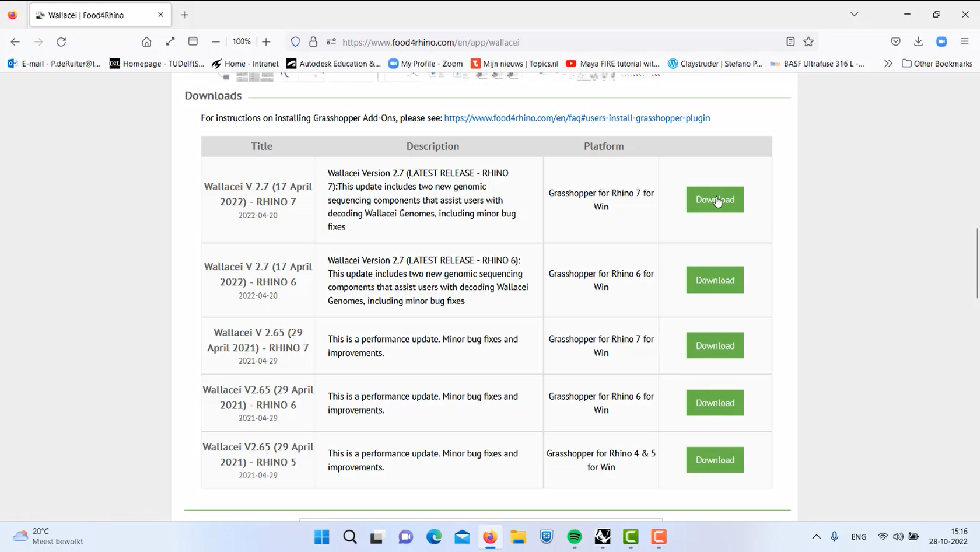Open Rhino 7 from the taskbar

(x=602, y=537)
